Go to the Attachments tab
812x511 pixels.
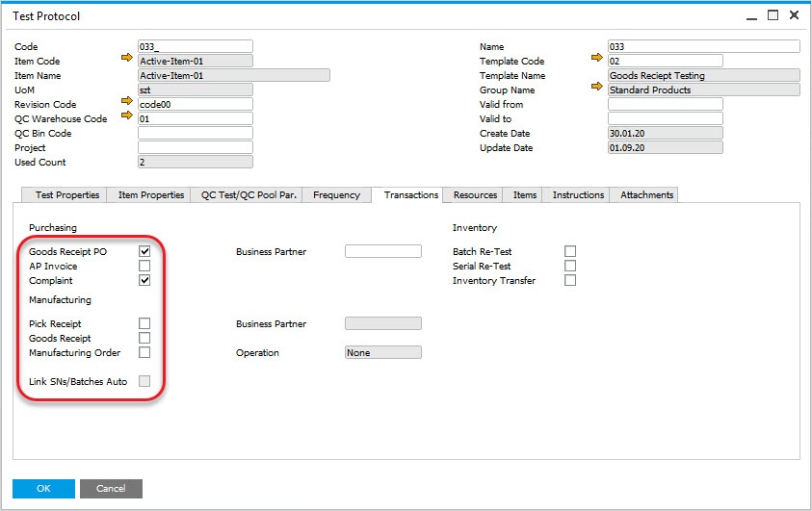point(647,195)
